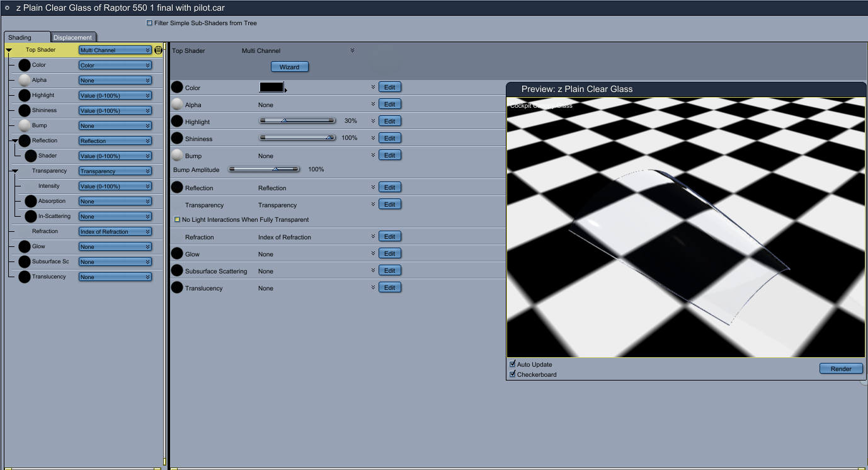868x470 pixels.
Task: Click the trash icon beside Top Shader
Action: 158,50
